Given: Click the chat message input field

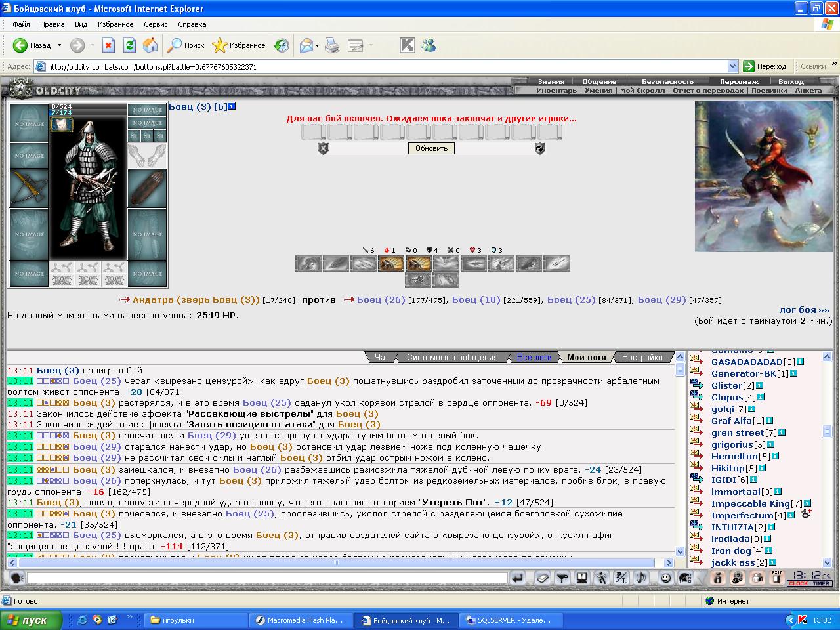Looking at the screenshot, I should 268,578.
